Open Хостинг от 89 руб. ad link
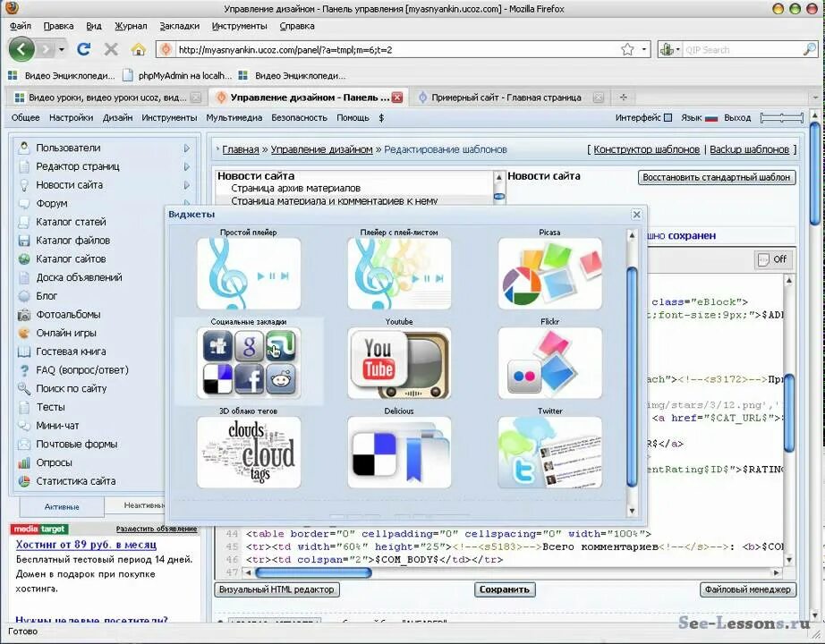Viewport: 825px width, 644px height. [x=86, y=545]
